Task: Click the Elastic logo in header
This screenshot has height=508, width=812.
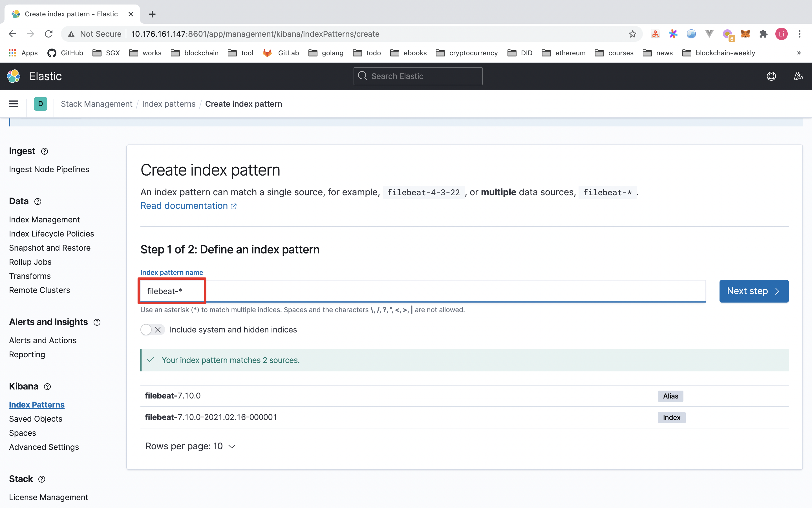Action: (14, 76)
